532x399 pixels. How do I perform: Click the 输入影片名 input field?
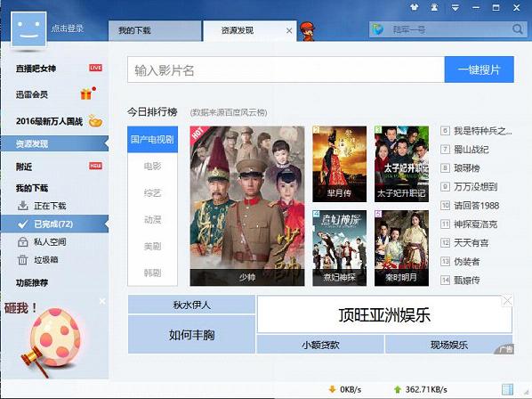click(286, 69)
